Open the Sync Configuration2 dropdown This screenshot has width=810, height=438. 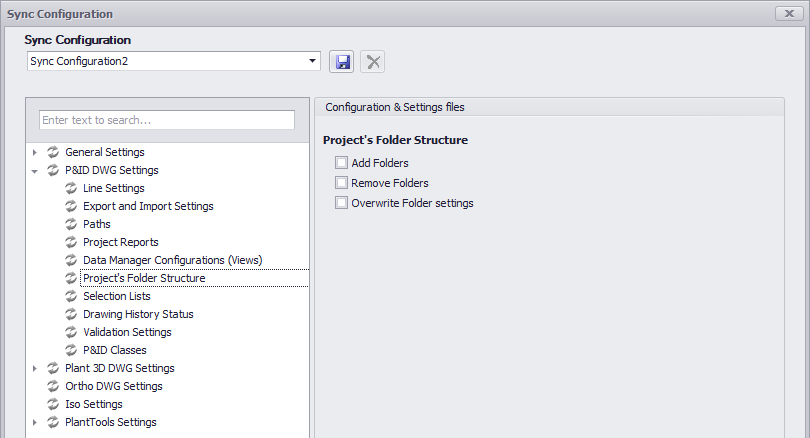coord(312,61)
